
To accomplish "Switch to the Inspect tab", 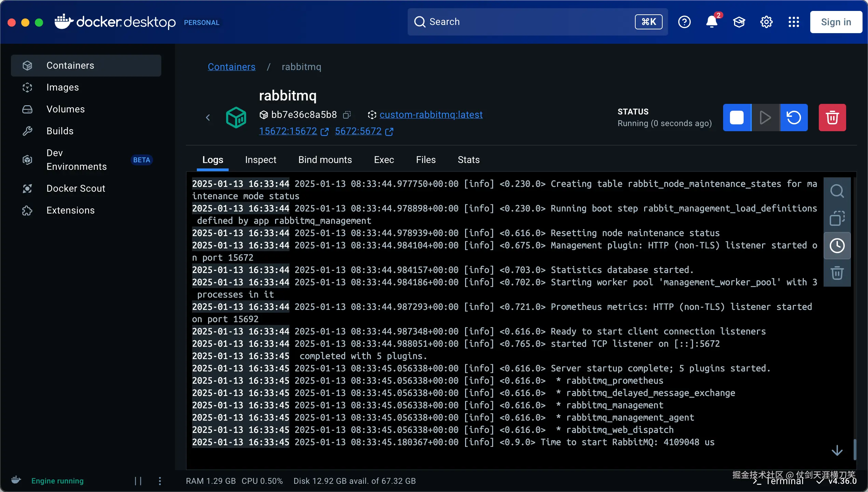I will pos(260,160).
